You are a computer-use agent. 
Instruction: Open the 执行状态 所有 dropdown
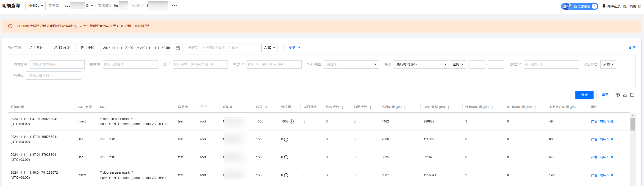(x=608, y=64)
